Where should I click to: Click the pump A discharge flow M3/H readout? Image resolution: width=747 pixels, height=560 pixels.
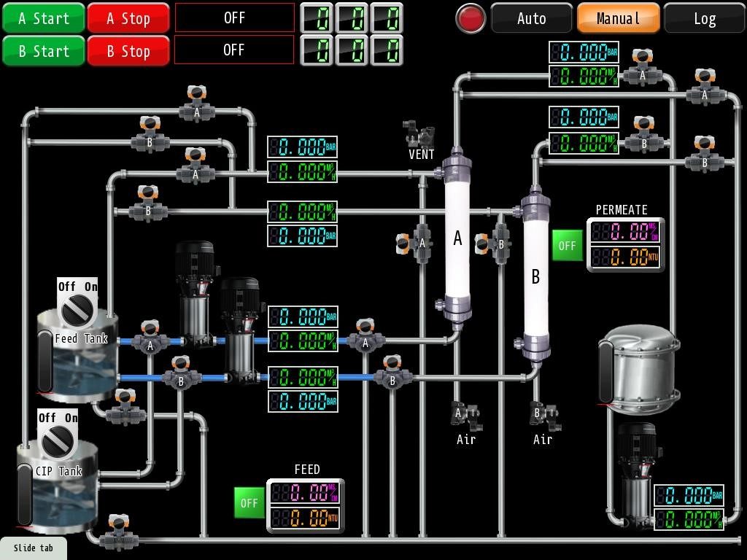303,341
